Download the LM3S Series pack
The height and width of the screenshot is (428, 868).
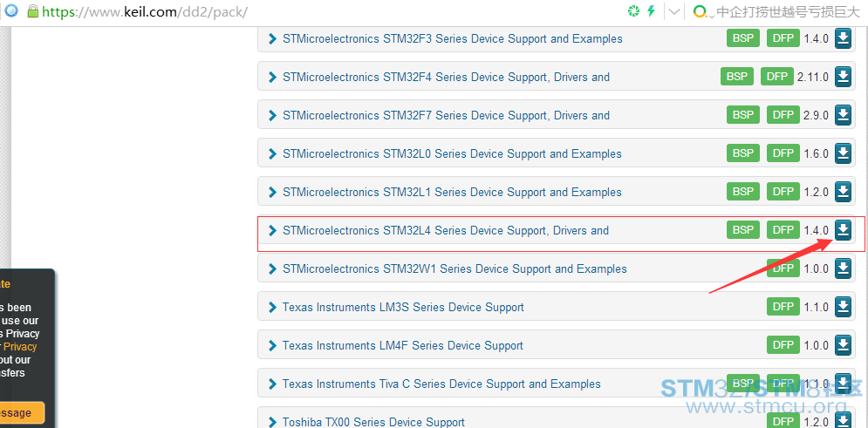coord(843,307)
